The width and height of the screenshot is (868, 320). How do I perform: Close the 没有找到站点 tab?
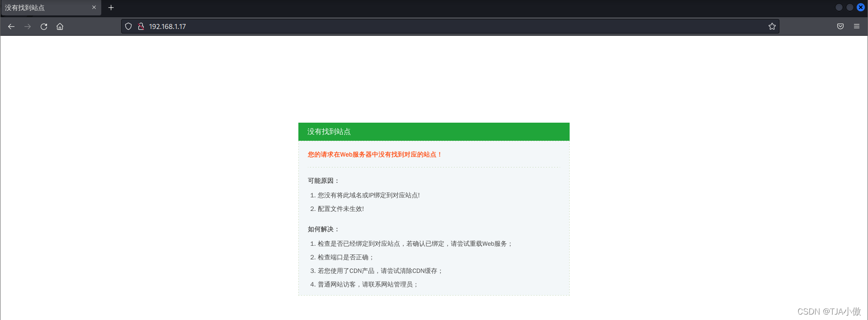[94, 7]
